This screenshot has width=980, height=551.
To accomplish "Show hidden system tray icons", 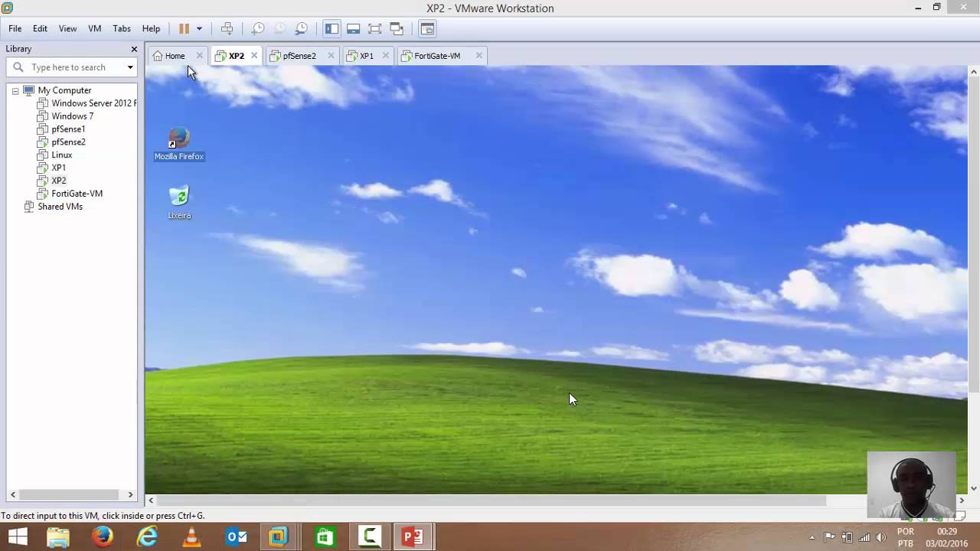I will coord(812,538).
